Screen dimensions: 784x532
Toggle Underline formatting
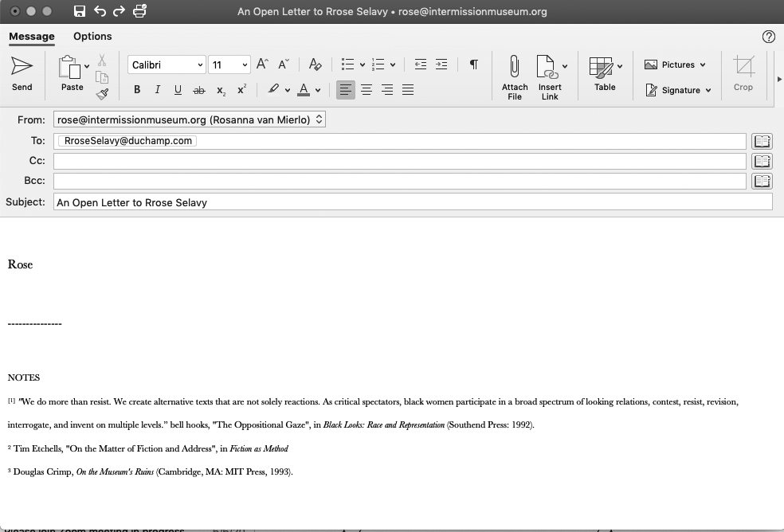178,90
